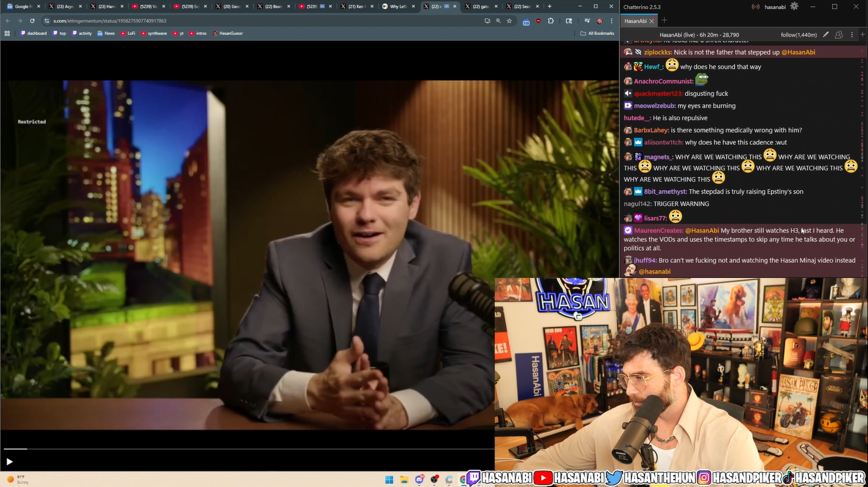The height and width of the screenshot is (487, 868).
Task: Go forward in the browser
Action: point(19,21)
